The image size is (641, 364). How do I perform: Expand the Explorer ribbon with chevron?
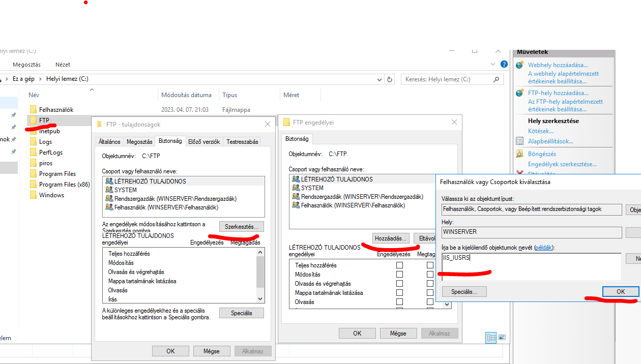point(492,65)
